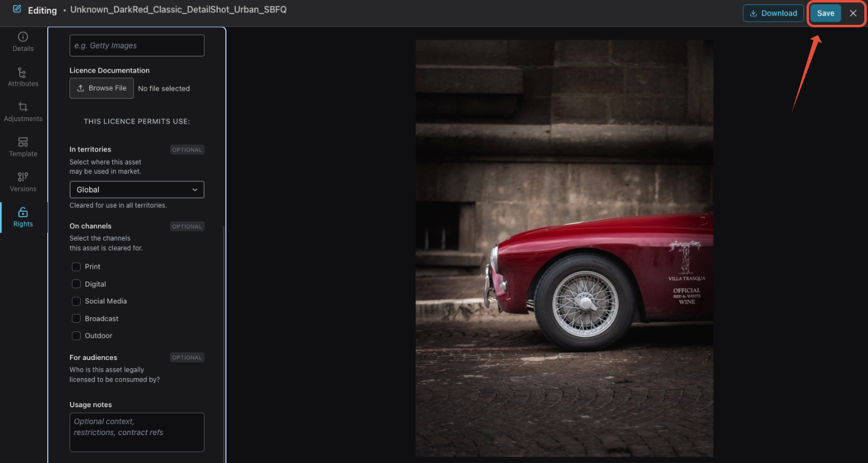Click the OPTIONAL badge beside On channels
The height and width of the screenshot is (463, 868).
187,227
